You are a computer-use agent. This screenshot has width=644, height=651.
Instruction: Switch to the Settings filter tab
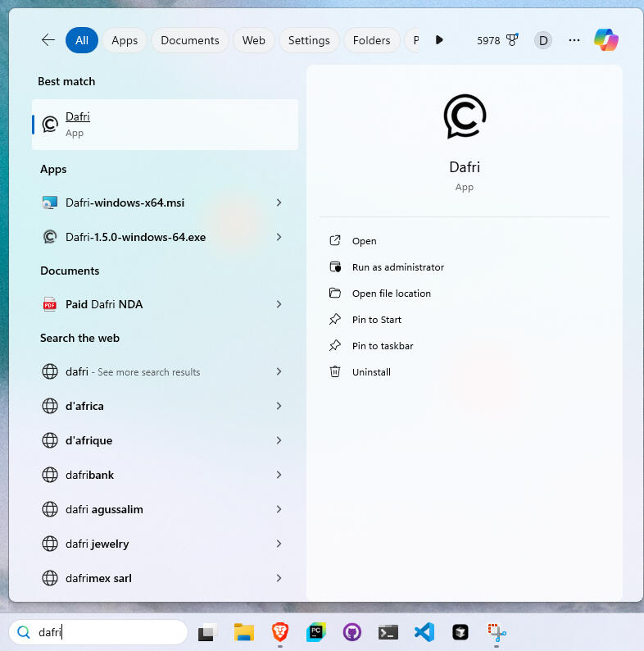click(x=309, y=40)
